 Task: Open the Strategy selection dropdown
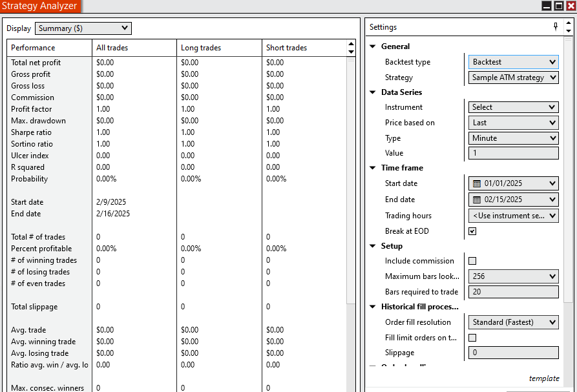point(514,77)
